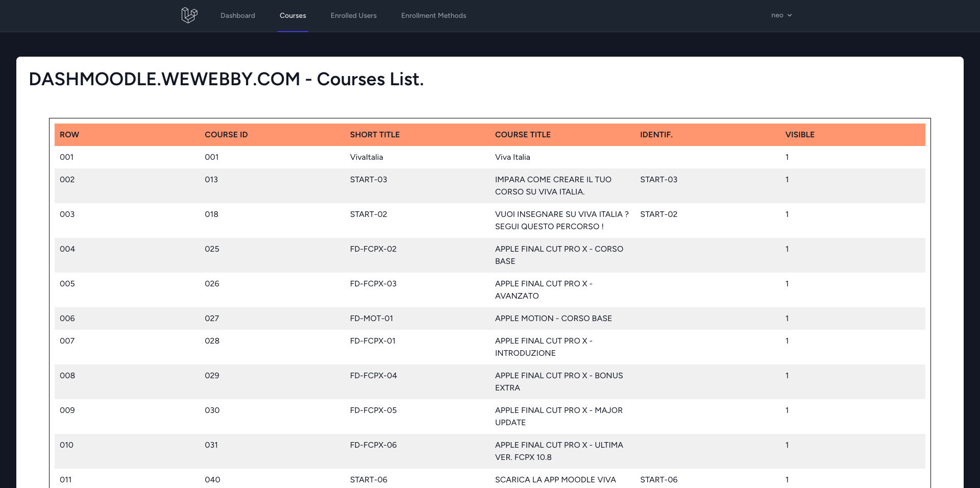980x488 pixels.
Task: Click course ID 018 cell
Action: [211, 214]
